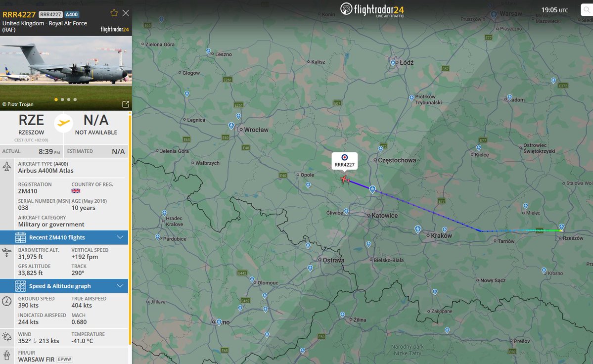593x364 pixels.
Task: Close the RRR4227 flight details panel
Action: [126, 13]
